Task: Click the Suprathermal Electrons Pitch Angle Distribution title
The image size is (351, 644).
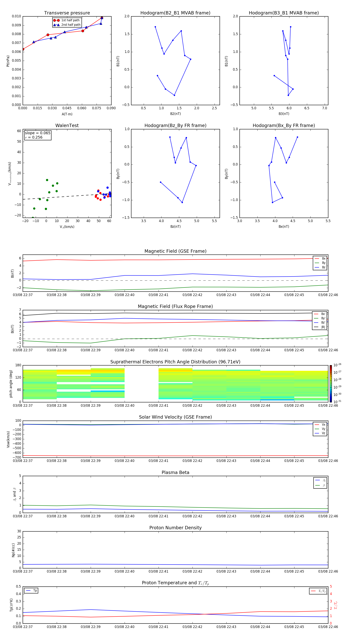Action: point(175,362)
